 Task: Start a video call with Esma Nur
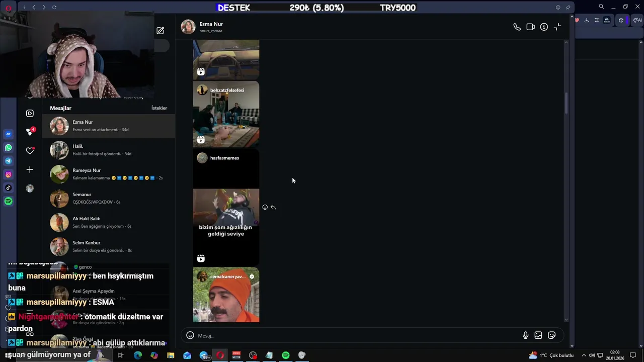[530, 27]
